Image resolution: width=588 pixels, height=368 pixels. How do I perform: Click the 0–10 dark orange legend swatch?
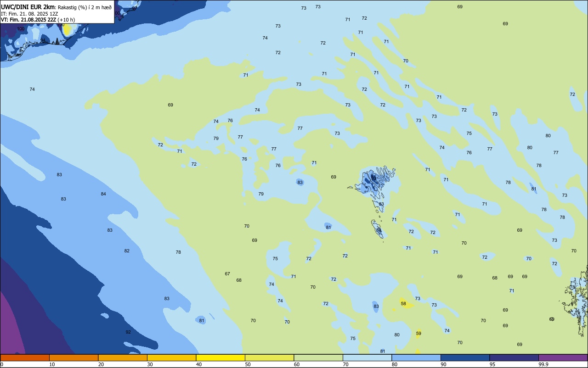point(25,357)
